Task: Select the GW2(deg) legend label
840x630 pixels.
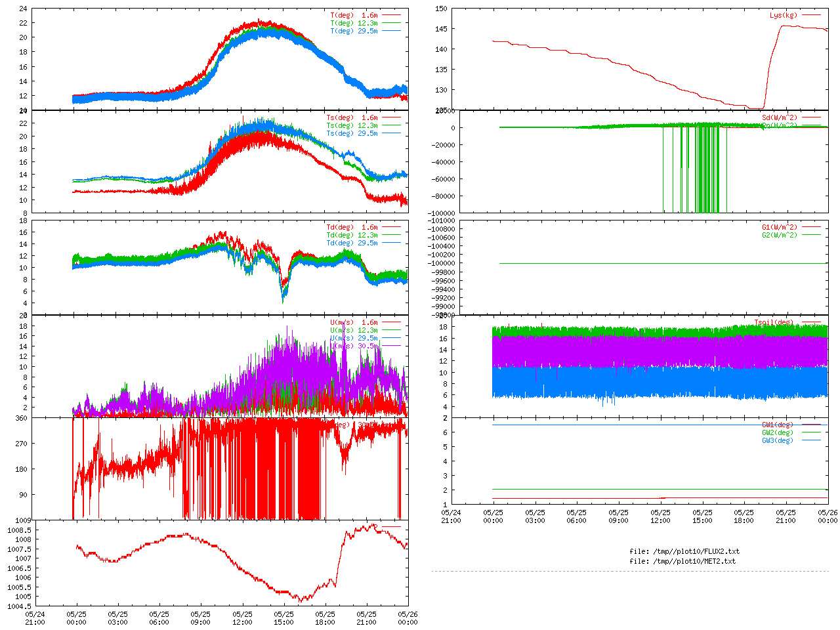Action: [x=778, y=433]
